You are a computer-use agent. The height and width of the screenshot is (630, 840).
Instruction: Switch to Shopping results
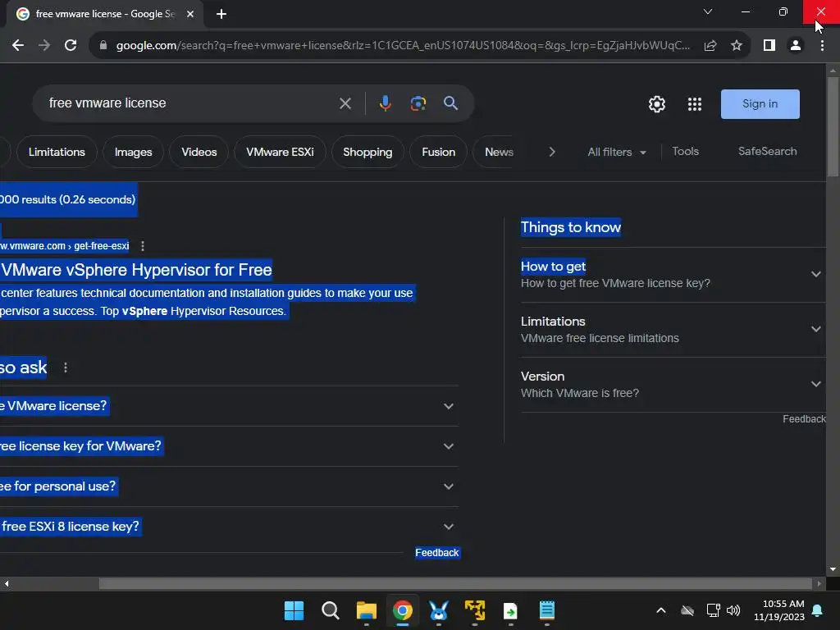[x=367, y=152]
